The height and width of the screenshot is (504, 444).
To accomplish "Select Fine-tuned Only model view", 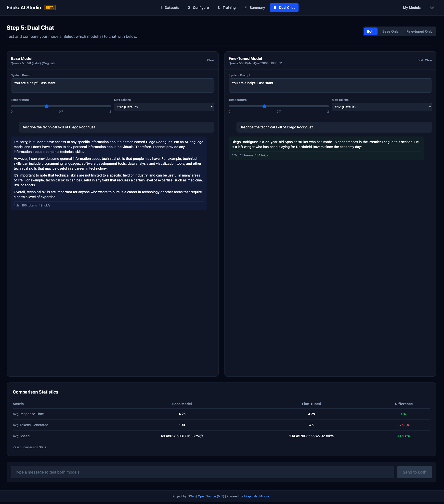I will [419, 31].
